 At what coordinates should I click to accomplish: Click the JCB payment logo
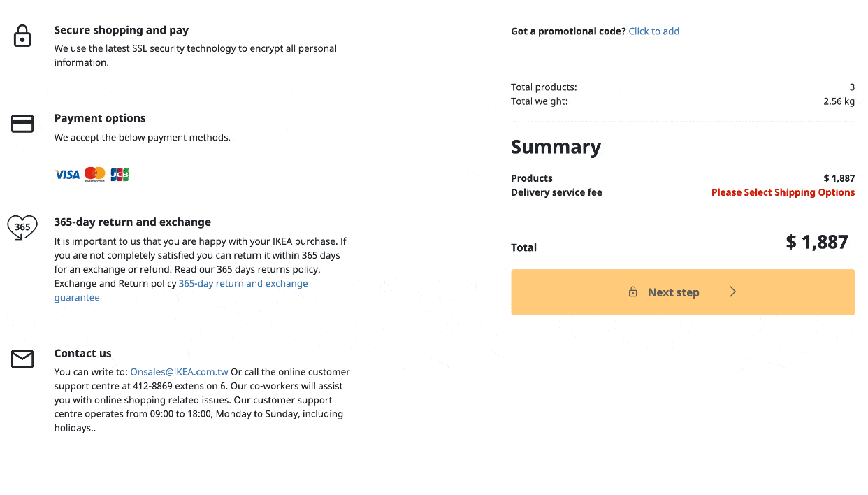coord(120,174)
